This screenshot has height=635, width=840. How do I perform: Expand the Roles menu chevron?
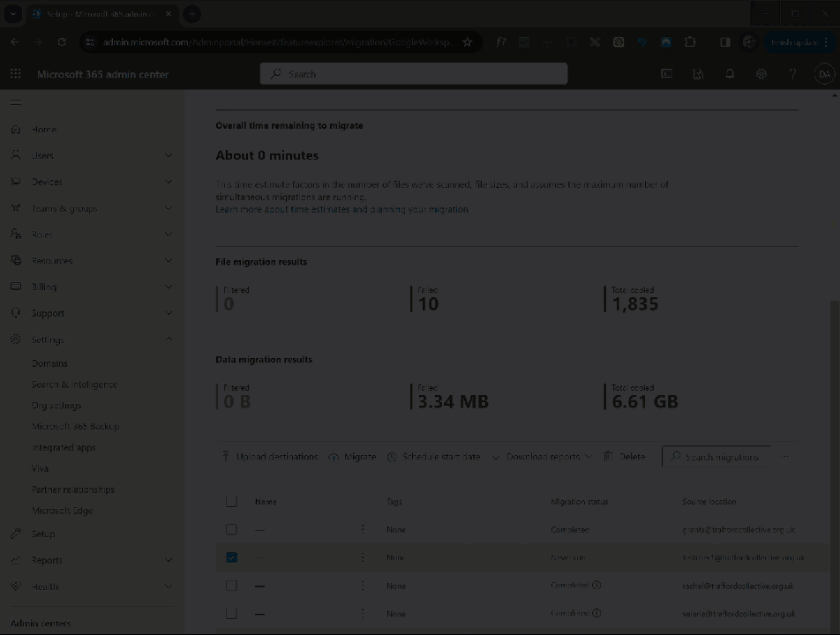[x=169, y=234]
